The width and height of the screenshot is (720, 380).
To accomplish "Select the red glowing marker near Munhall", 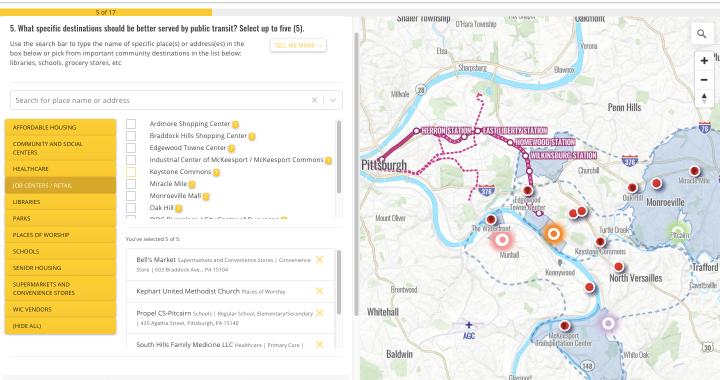I will click(x=502, y=240).
